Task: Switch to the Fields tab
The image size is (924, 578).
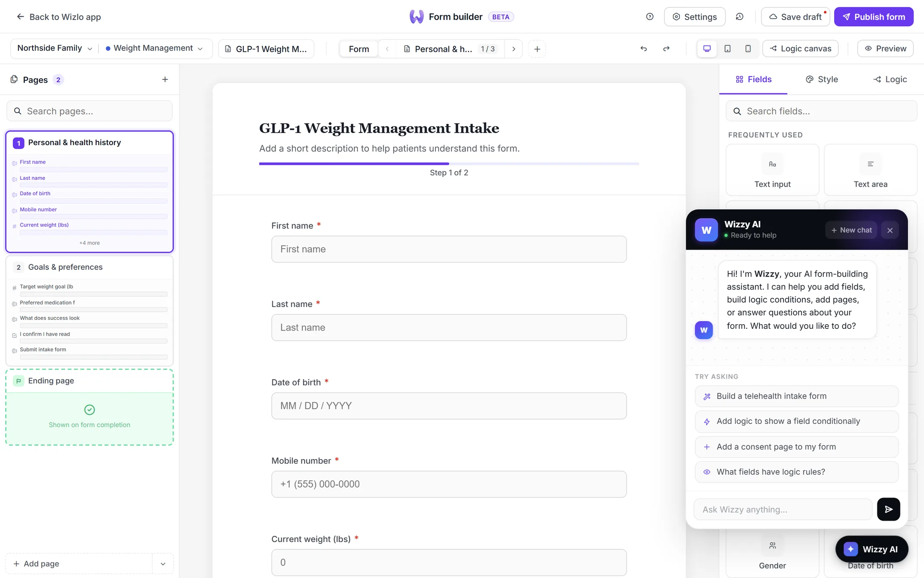Action: (753, 80)
